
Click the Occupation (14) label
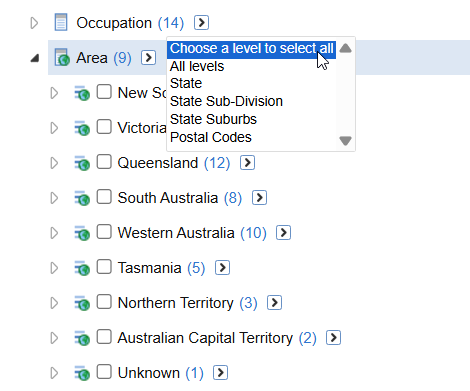click(130, 23)
